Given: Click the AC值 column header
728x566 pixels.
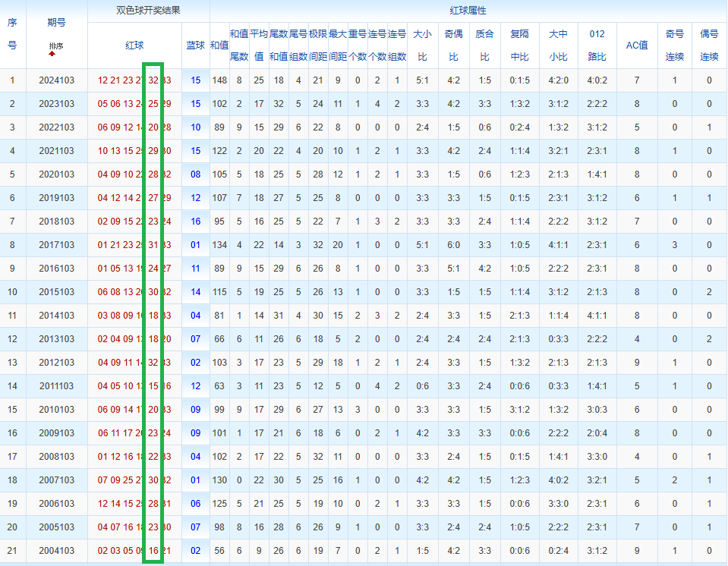Looking at the screenshot, I should click(x=637, y=45).
